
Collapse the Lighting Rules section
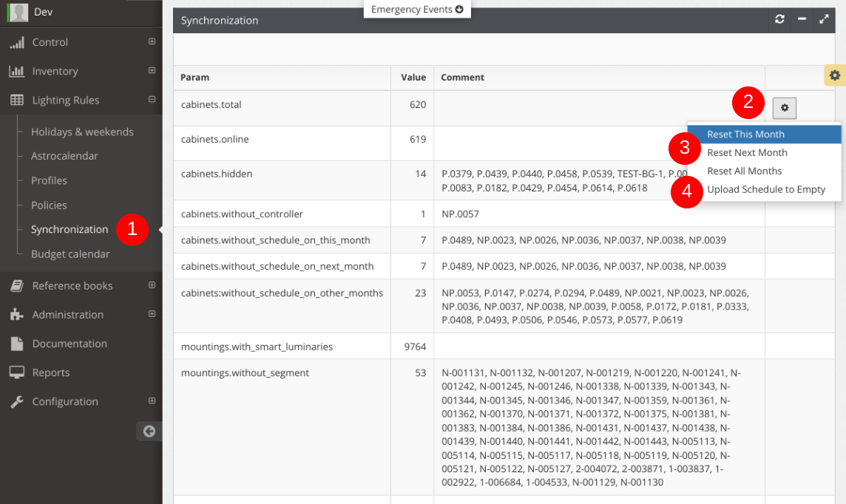pyautogui.click(x=152, y=100)
